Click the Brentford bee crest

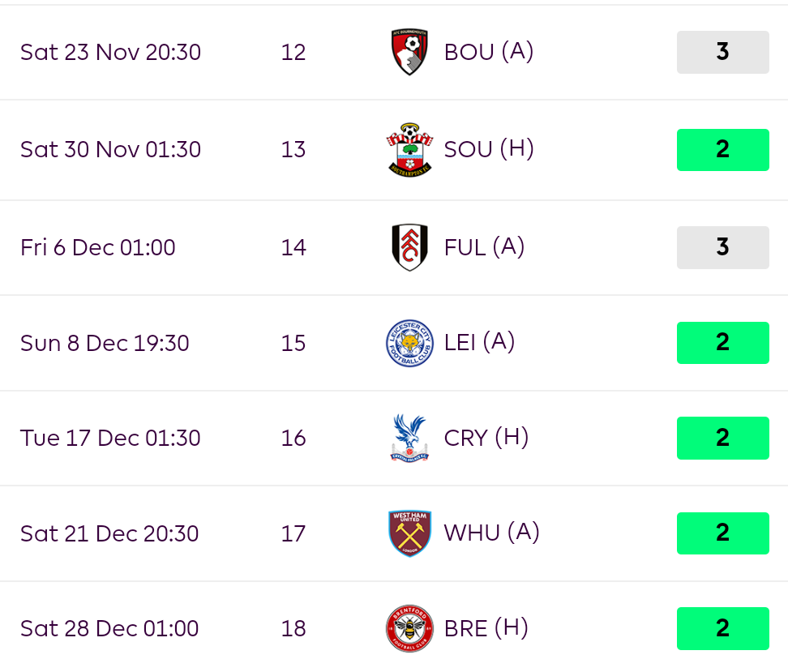coord(409,628)
